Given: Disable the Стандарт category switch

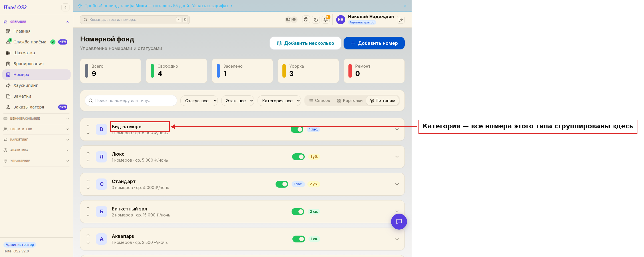Looking at the screenshot, I should point(282,184).
